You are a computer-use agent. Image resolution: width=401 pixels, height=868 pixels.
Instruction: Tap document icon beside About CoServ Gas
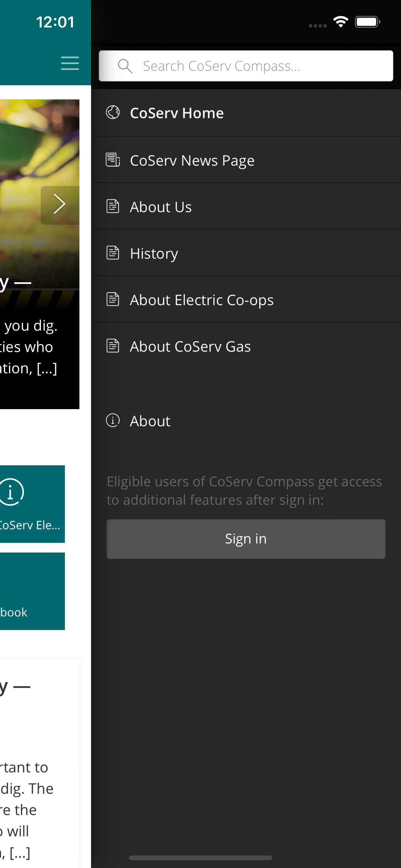(x=113, y=346)
